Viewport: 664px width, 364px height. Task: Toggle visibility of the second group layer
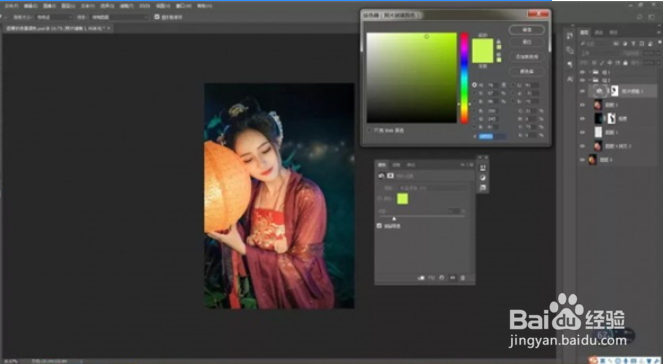(582, 80)
